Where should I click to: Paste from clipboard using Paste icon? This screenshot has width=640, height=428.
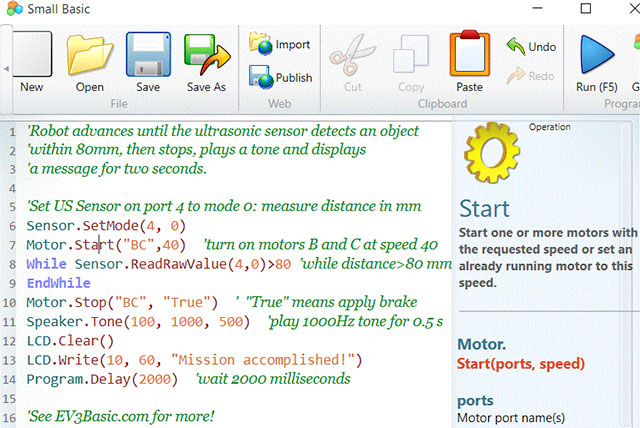[469, 57]
